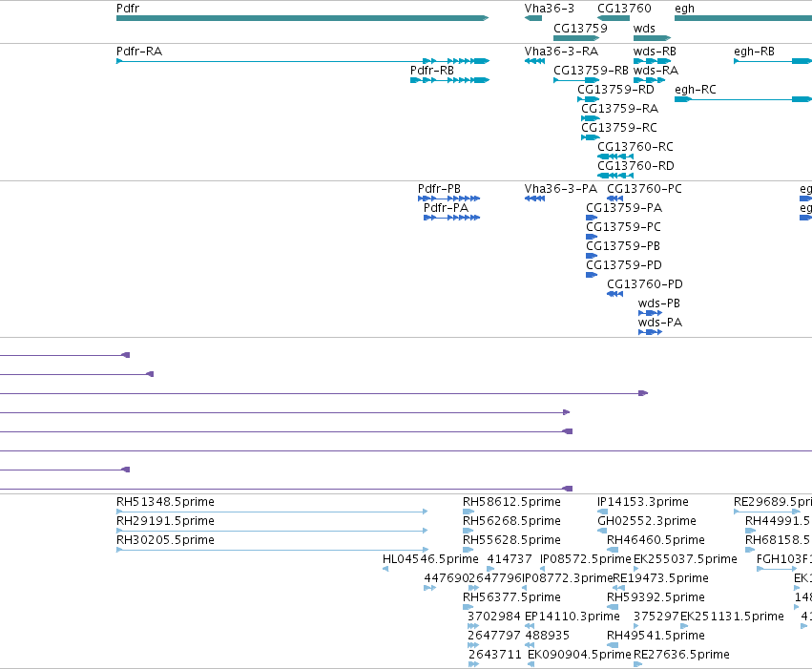This screenshot has height=669, width=812.
Task: Select feature 3702984
Action: click(473, 626)
